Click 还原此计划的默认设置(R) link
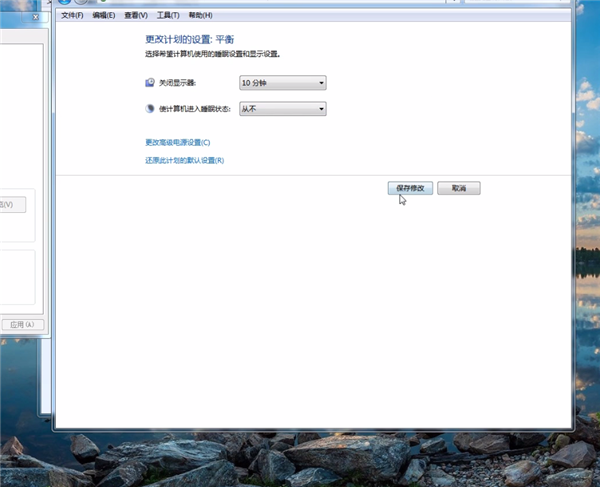The height and width of the screenshot is (487, 600). click(x=184, y=160)
